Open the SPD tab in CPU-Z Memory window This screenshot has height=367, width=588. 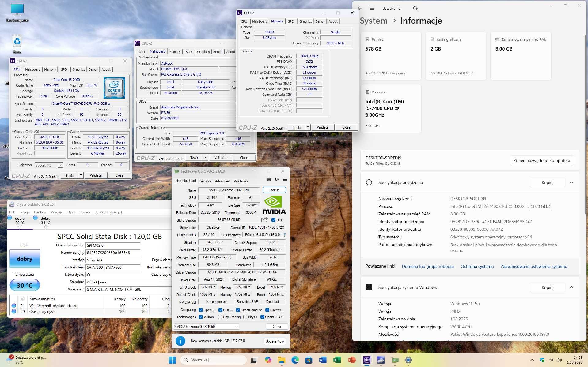pyautogui.click(x=291, y=21)
